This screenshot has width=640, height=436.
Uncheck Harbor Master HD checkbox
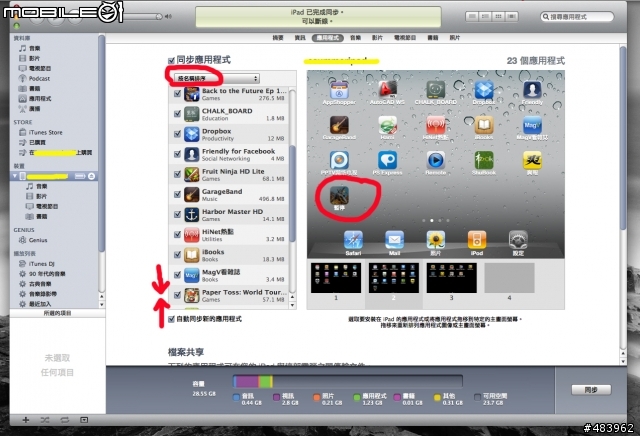[x=178, y=214]
